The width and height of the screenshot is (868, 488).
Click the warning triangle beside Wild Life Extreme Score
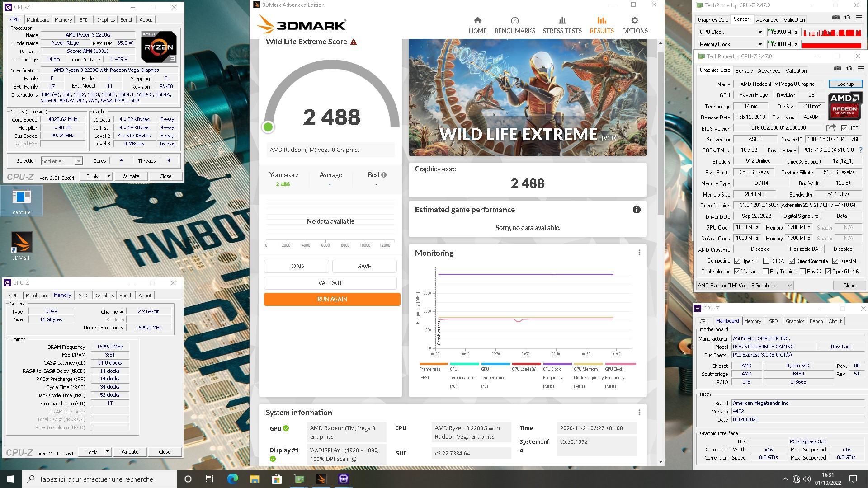coord(354,42)
